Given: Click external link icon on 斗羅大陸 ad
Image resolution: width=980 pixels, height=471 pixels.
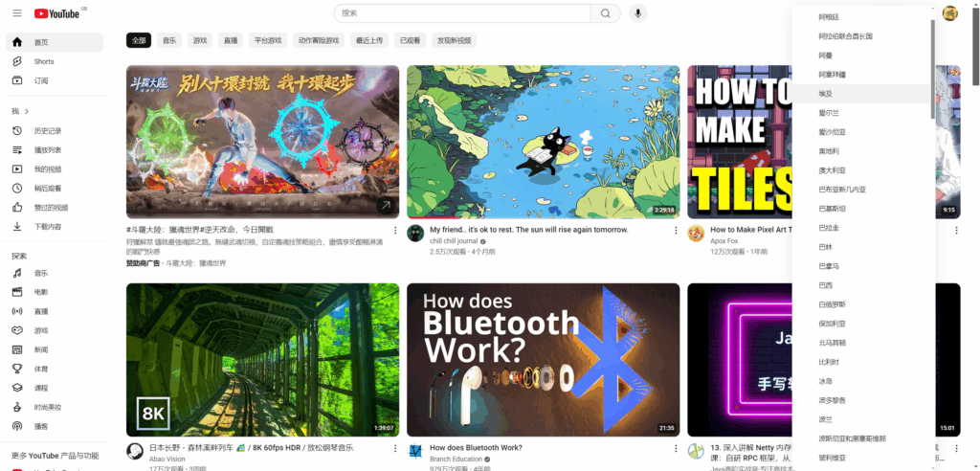Looking at the screenshot, I should coord(386,205).
